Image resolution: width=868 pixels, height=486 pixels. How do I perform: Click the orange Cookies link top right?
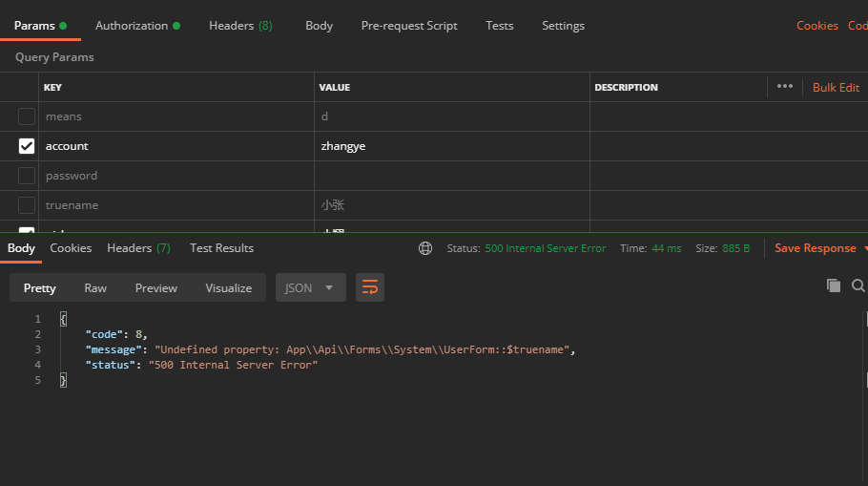pyautogui.click(x=817, y=26)
